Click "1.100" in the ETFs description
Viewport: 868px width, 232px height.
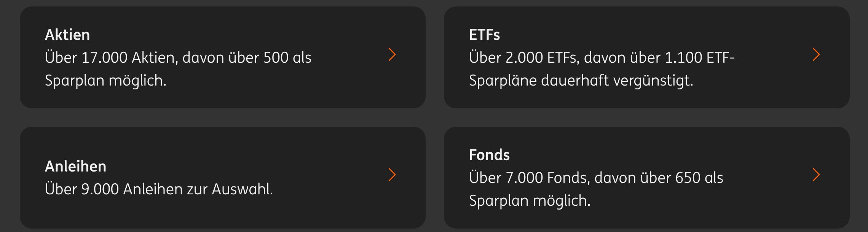click(683, 58)
